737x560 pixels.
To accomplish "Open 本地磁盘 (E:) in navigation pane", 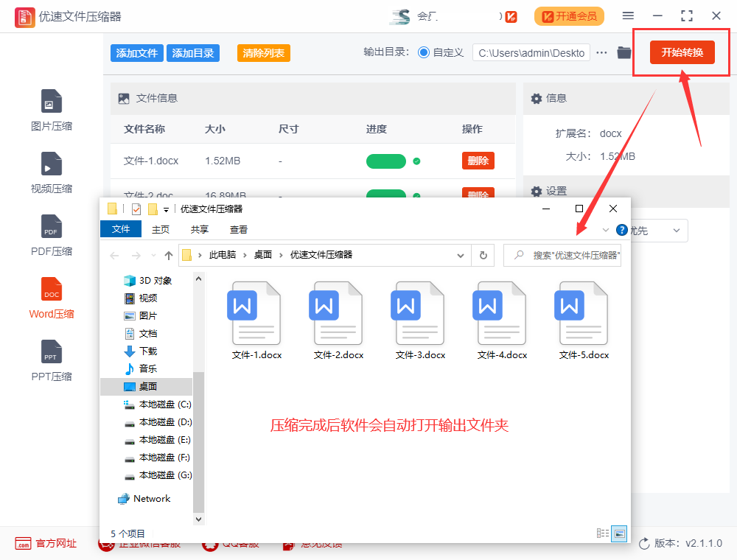I will click(x=158, y=440).
